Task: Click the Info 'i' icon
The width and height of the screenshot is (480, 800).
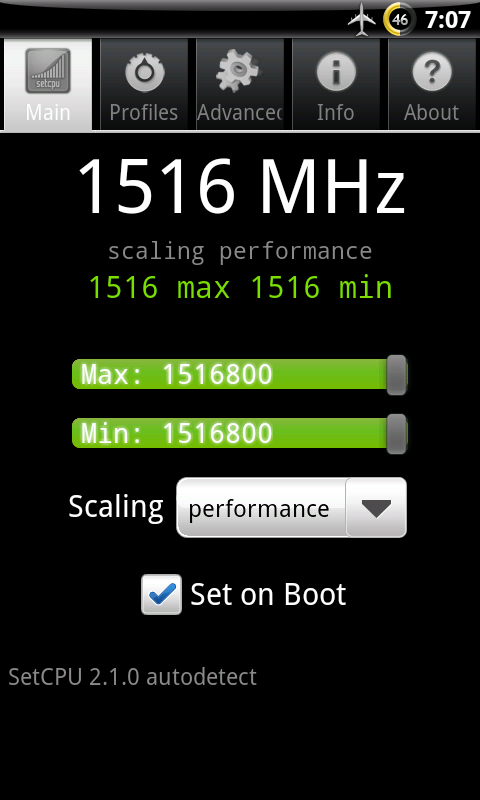Action: (x=336, y=71)
